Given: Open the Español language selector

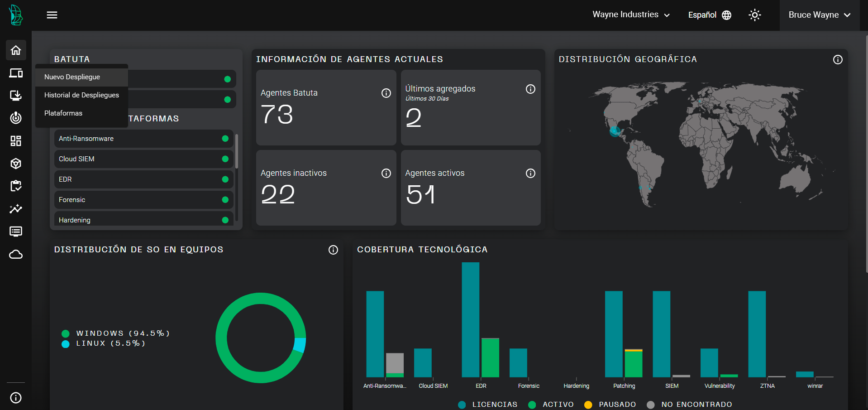Looking at the screenshot, I should [x=709, y=15].
